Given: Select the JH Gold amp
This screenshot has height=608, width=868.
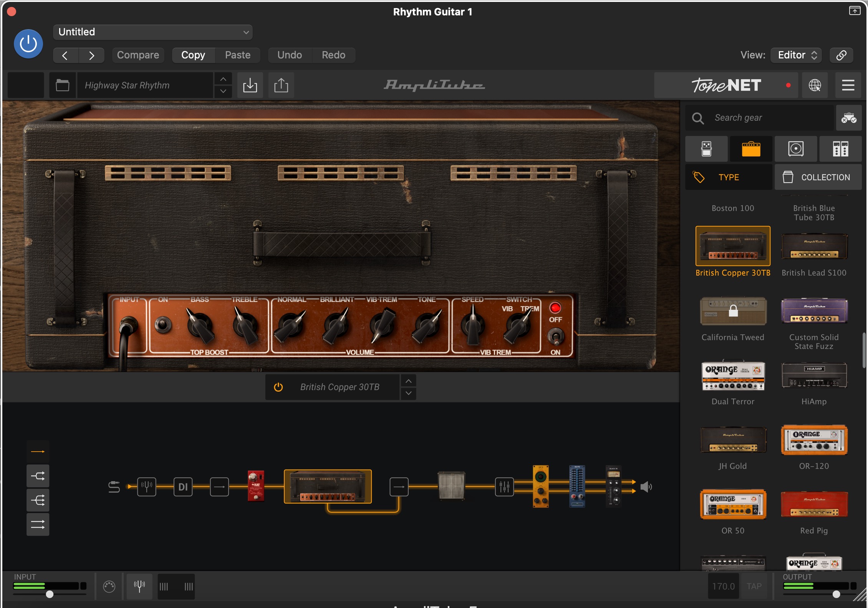Looking at the screenshot, I should (x=733, y=440).
